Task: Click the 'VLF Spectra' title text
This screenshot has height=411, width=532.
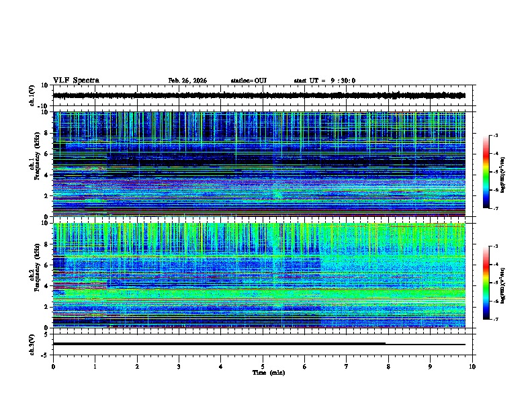Action: coord(76,81)
